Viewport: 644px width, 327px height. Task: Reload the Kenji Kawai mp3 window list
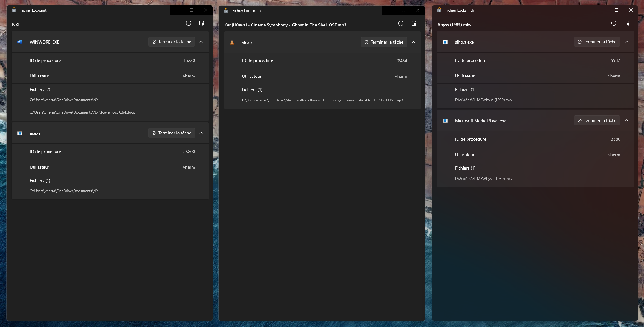[x=401, y=24]
